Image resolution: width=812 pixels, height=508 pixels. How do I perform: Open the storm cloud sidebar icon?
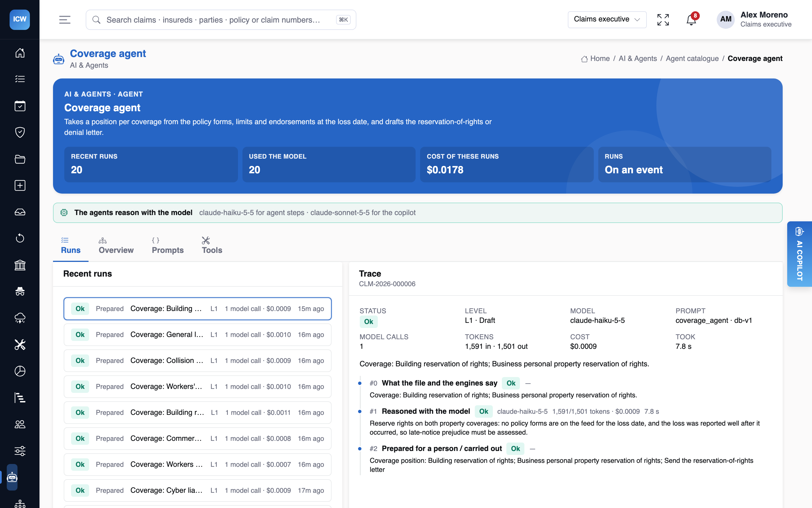(20, 318)
